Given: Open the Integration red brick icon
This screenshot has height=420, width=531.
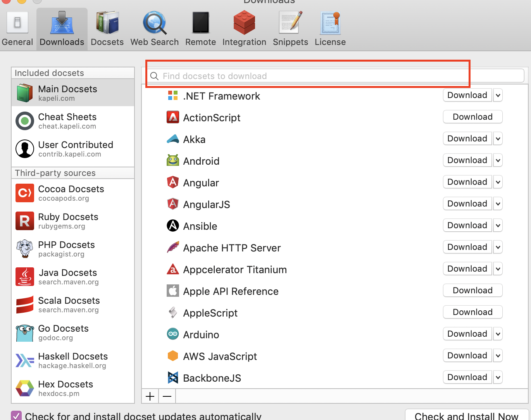Looking at the screenshot, I should (244, 23).
